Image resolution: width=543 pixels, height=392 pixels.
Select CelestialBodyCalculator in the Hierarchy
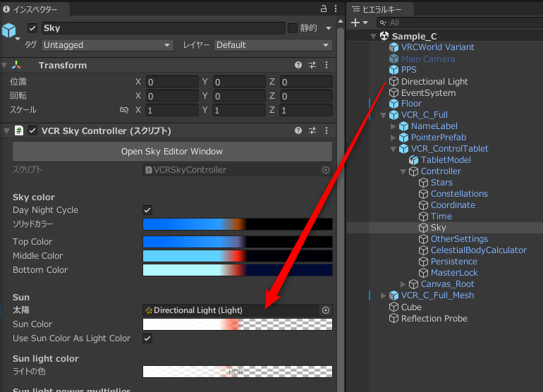coord(478,250)
